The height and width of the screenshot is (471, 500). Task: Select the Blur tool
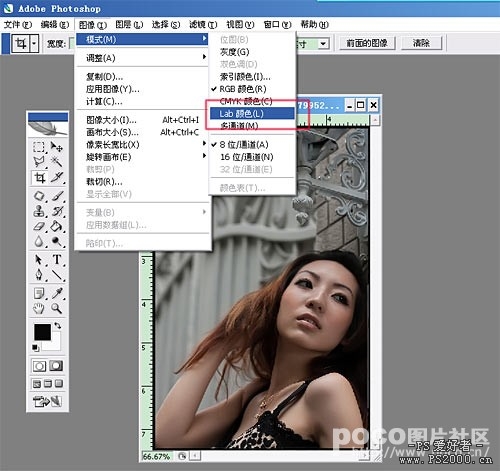coord(39,242)
